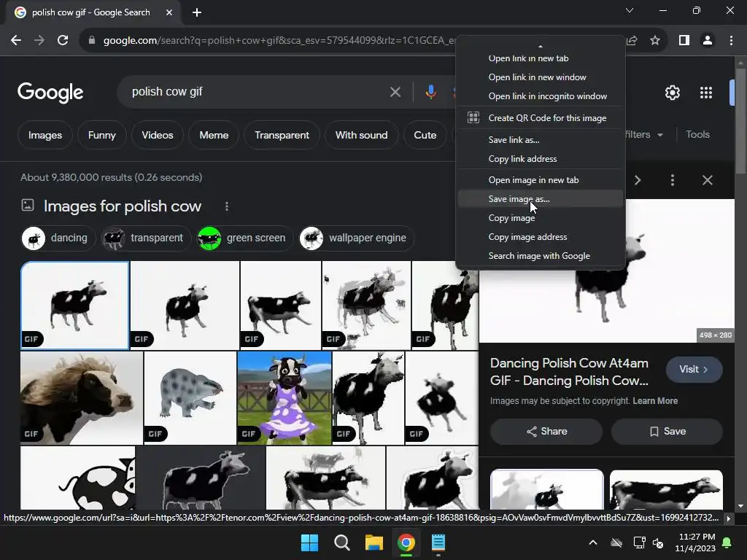747x560 pixels.
Task: Select the With sound filter chip
Action: tap(362, 135)
